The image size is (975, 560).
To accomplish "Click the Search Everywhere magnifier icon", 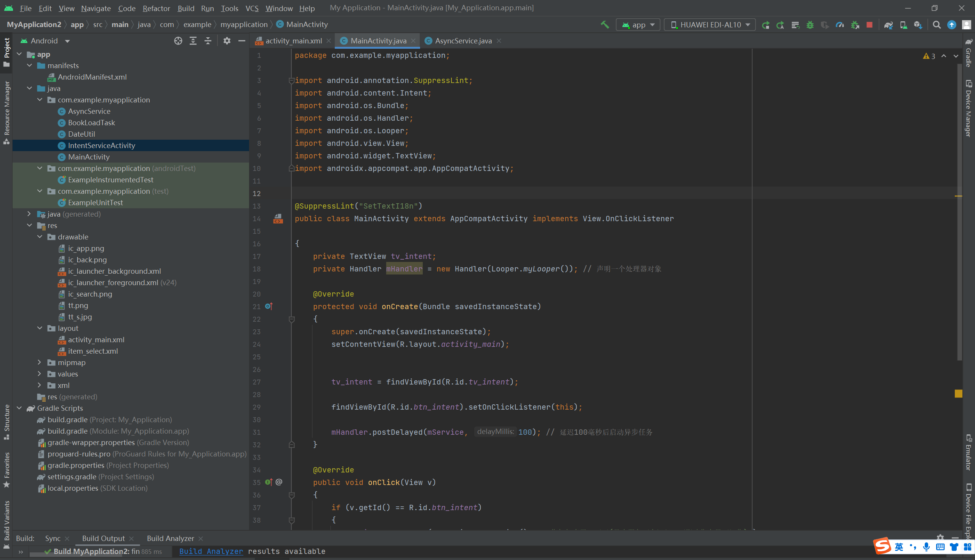I will [937, 25].
